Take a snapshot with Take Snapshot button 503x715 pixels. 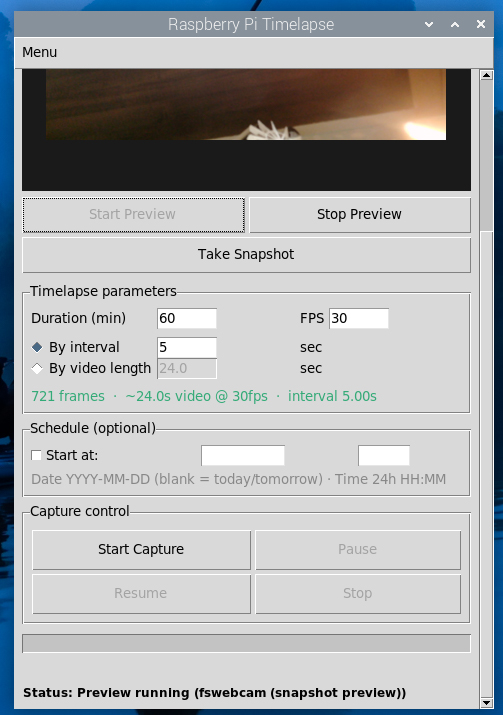[246, 254]
